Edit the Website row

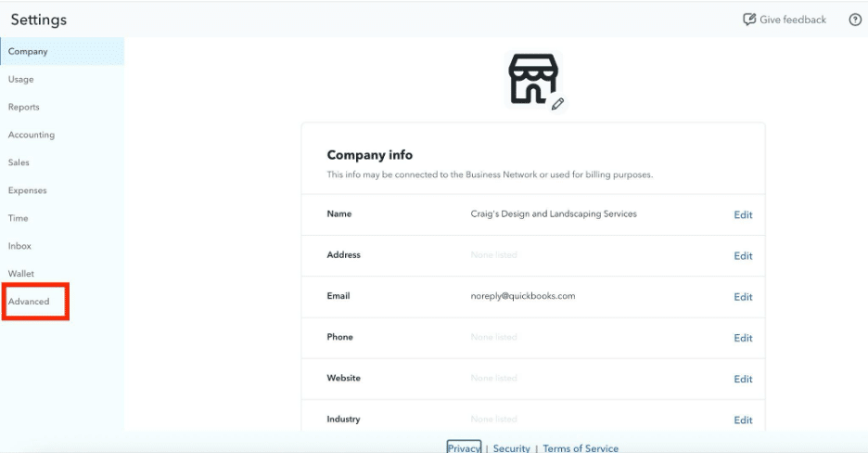pyautogui.click(x=743, y=379)
